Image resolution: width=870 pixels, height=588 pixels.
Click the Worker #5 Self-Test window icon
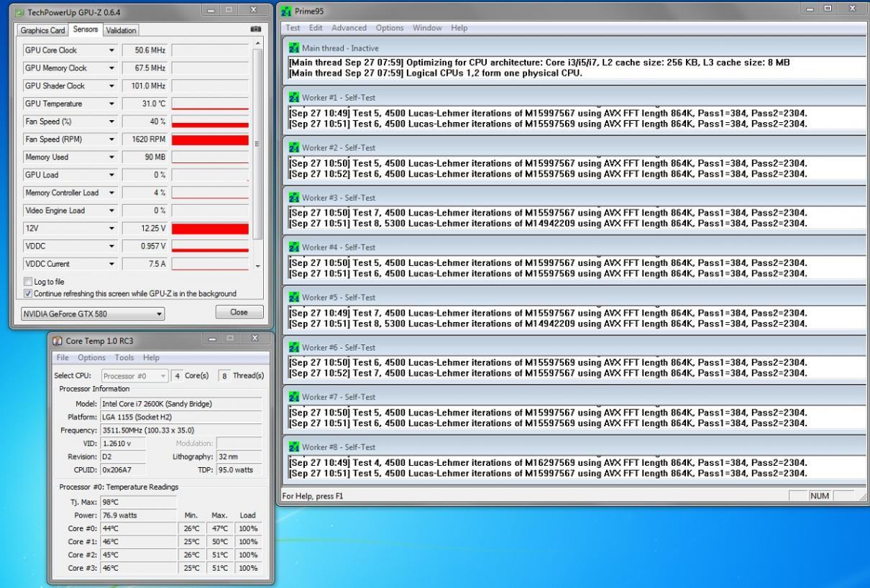294,298
